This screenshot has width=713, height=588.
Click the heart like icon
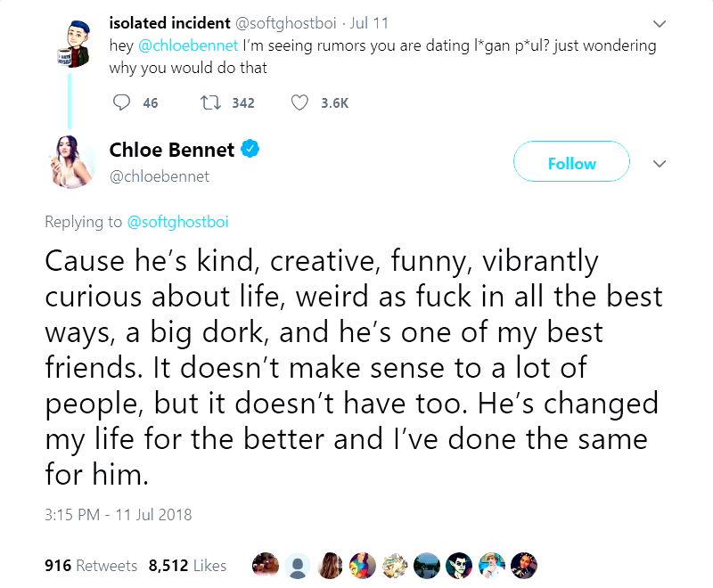[300, 103]
